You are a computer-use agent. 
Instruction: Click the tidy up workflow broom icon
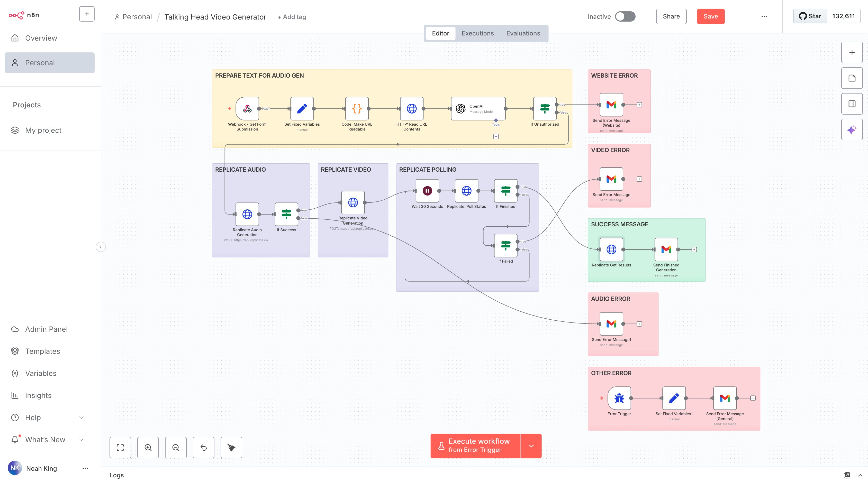[231, 447]
